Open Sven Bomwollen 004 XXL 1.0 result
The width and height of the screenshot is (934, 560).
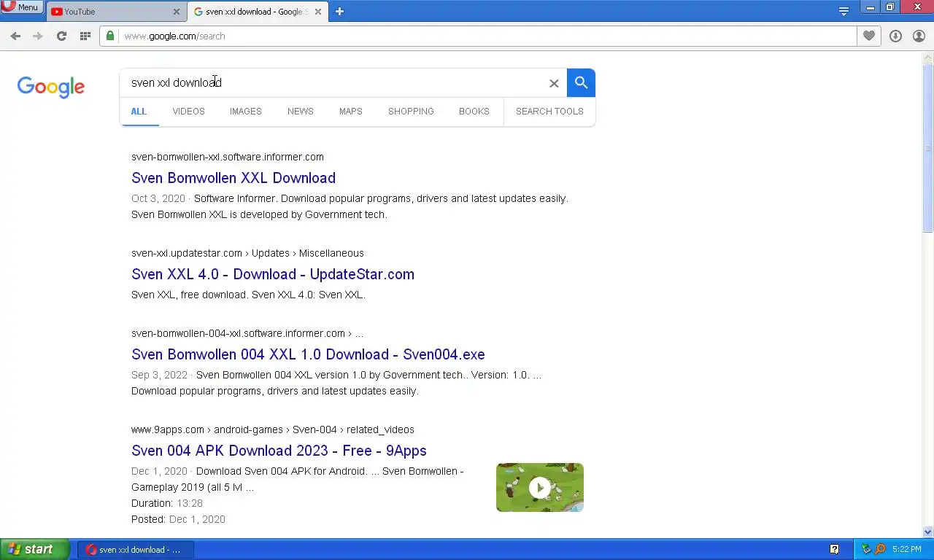pyautogui.click(x=308, y=354)
